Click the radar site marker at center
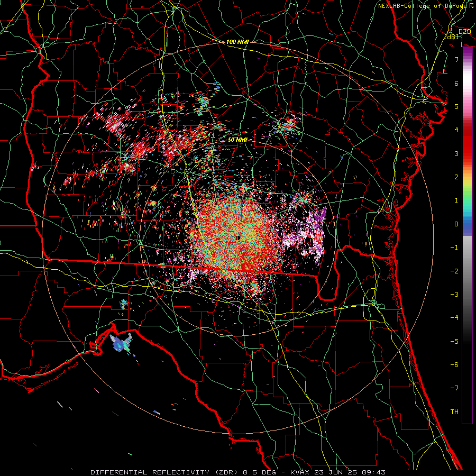The image size is (476, 476). point(239,238)
